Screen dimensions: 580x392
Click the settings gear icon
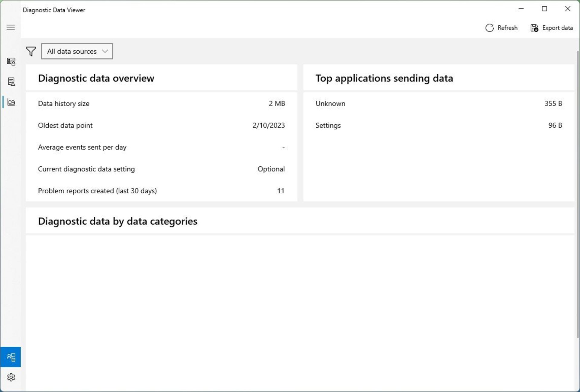(x=11, y=377)
